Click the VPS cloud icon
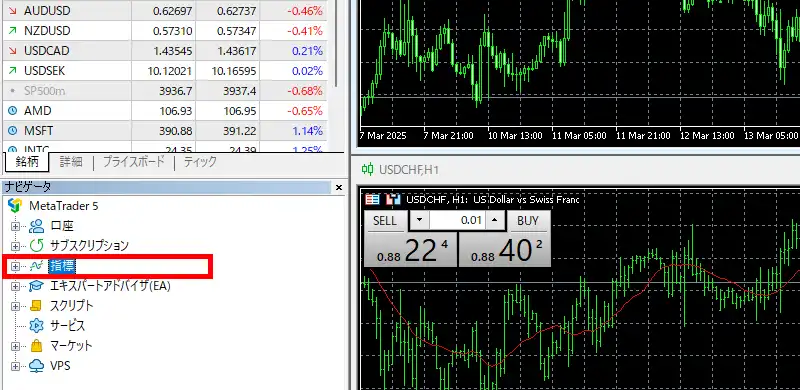 (36, 366)
